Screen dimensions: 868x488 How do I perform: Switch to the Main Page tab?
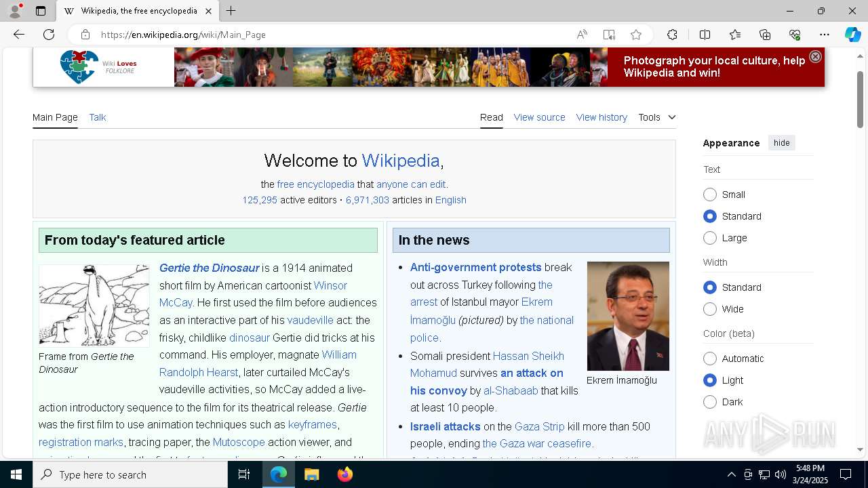pyautogui.click(x=55, y=117)
